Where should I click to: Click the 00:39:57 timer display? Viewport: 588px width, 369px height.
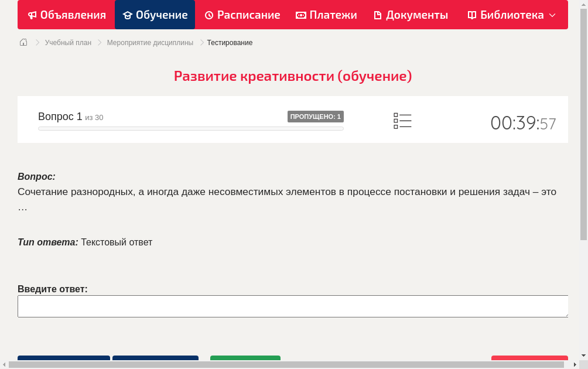click(x=523, y=123)
